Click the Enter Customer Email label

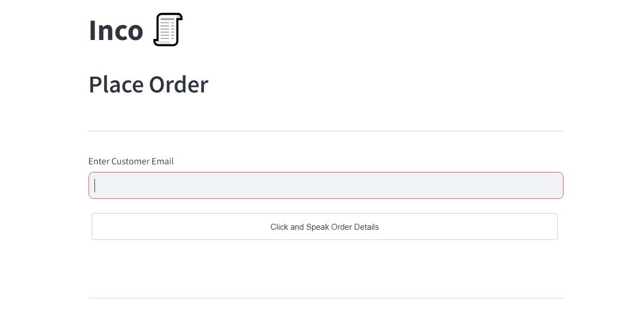(131, 161)
